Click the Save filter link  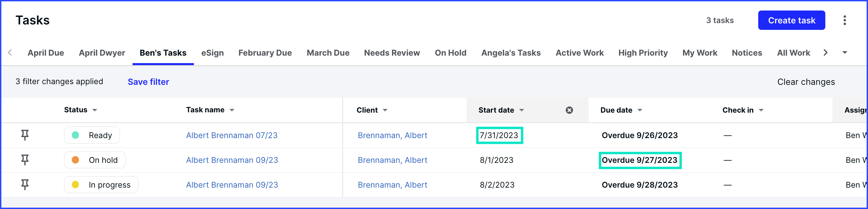click(148, 82)
